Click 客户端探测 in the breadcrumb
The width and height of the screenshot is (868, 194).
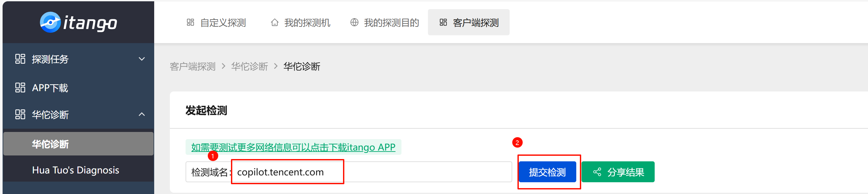click(x=192, y=66)
